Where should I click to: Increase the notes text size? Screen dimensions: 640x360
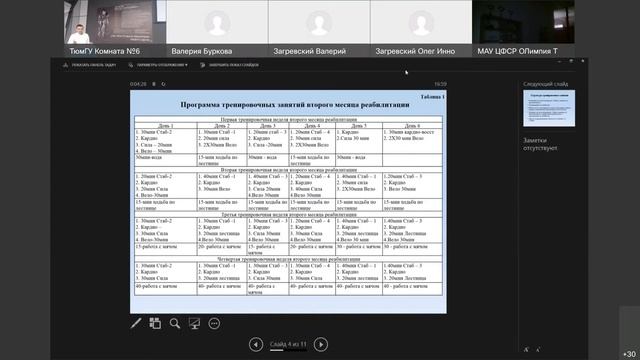pyautogui.click(x=527, y=349)
